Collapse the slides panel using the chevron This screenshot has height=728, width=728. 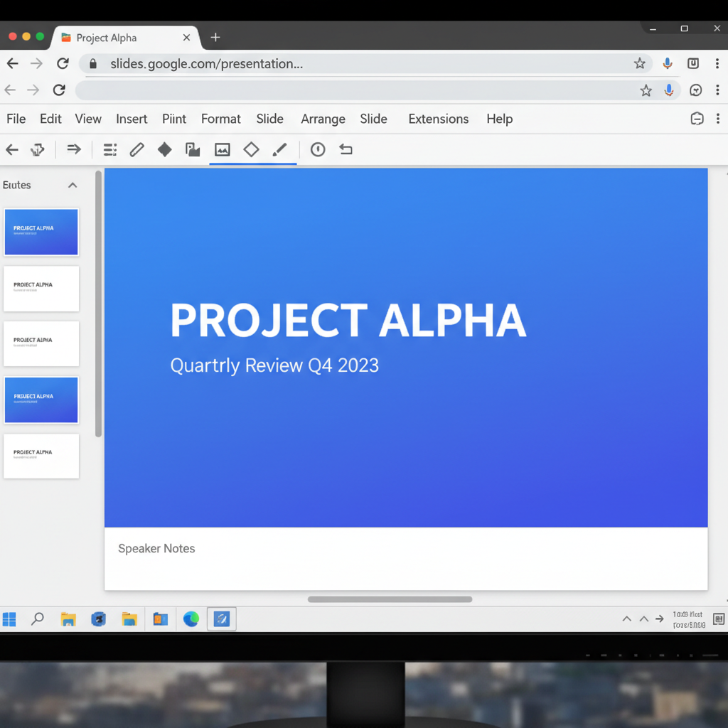[72, 184]
